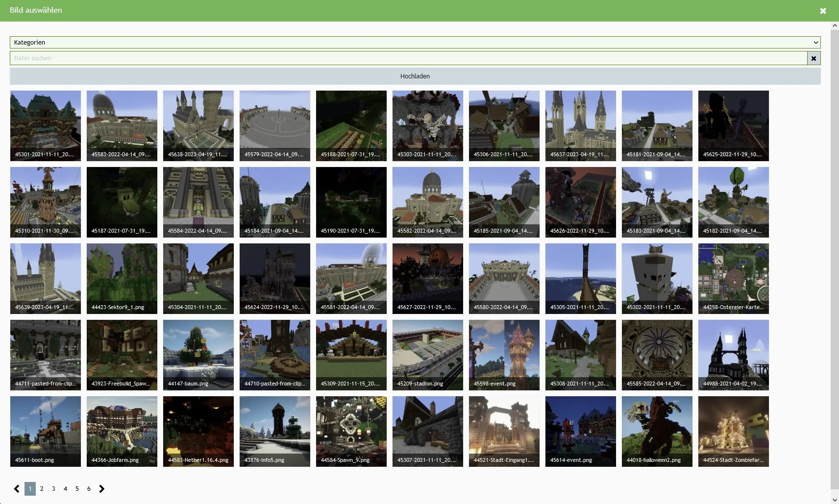
Task: Select thumbnail 45624-2022-11-29
Action: [x=275, y=279]
